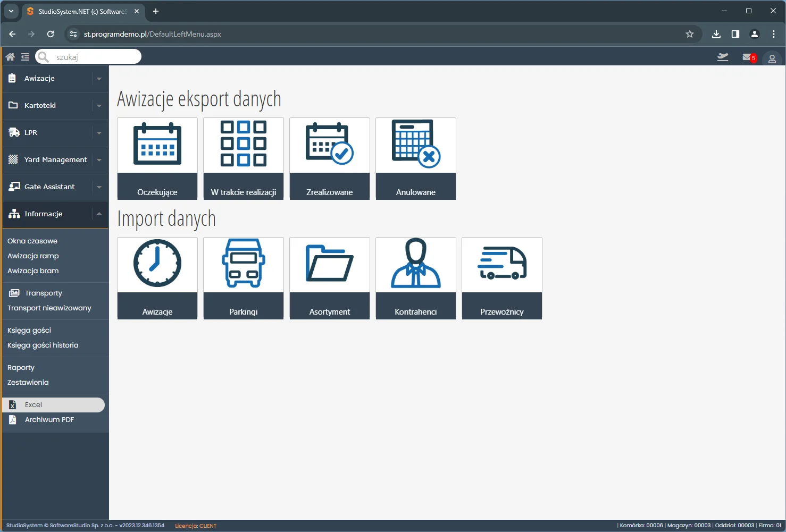Click the Archiwum PDF file icon
The image size is (786, 532).
13,420
